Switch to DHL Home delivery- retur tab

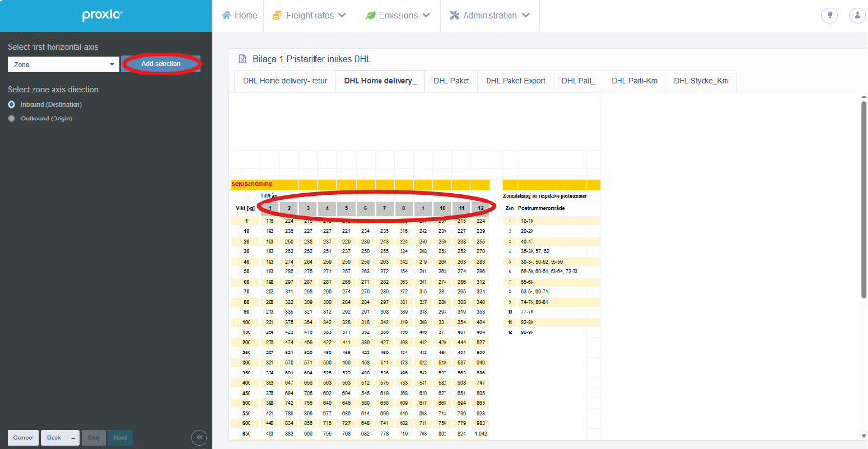click(x=285, y=81)
